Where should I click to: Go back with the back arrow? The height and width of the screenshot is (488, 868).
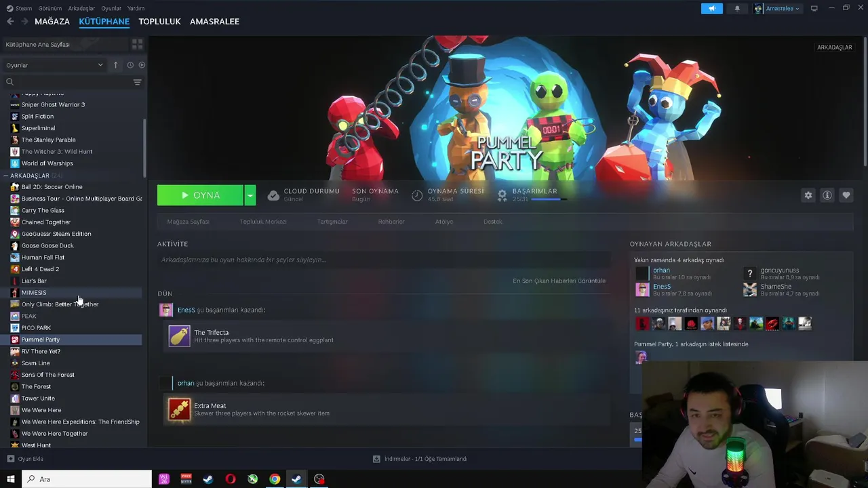(x=10, y=21)
